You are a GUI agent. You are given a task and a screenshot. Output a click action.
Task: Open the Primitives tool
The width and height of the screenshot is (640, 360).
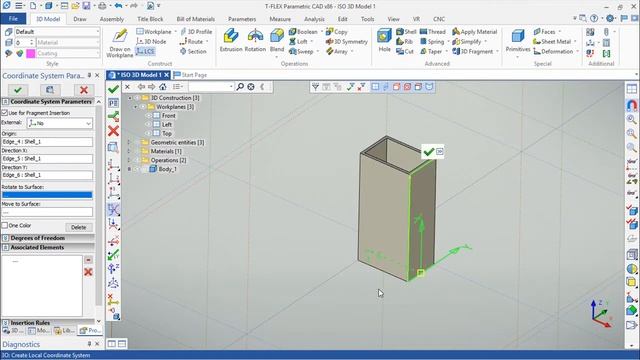518,40
